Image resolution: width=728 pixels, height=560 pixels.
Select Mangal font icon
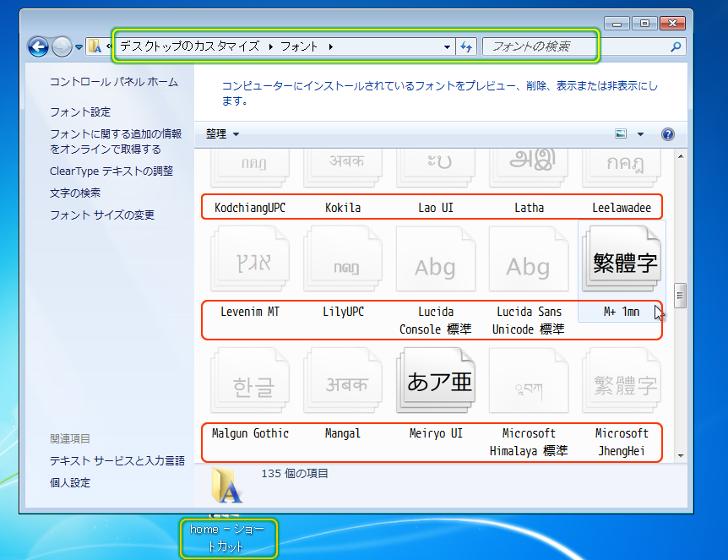tap(343, 381)
